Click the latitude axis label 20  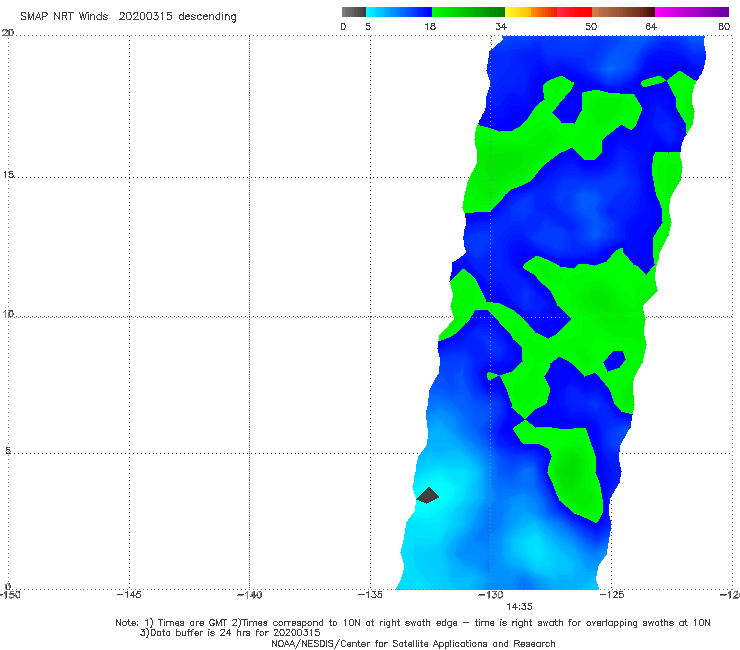click(x=8, y=32)
